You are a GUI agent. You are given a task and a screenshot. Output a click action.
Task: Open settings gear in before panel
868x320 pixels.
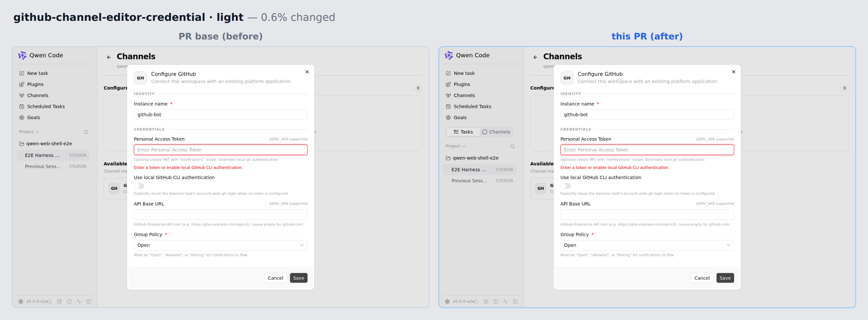coord(21,301)
